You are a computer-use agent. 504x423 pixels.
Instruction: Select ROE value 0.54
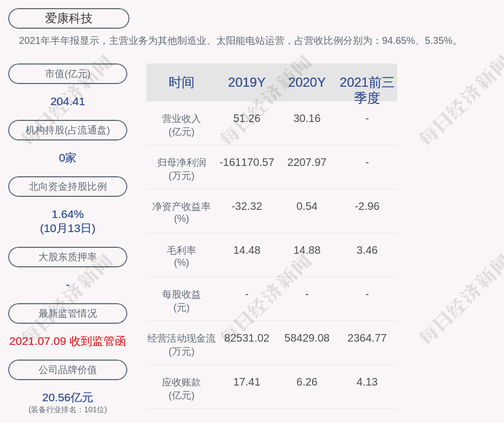click(x=307, y=206)
